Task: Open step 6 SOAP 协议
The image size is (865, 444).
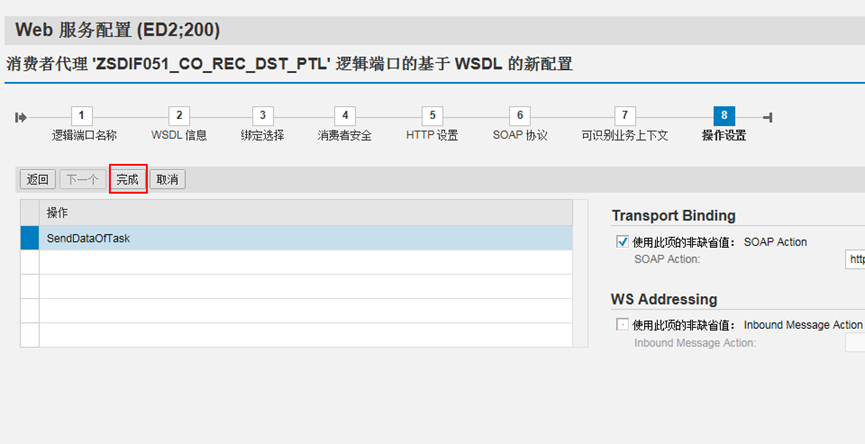Action: point(520,116)
